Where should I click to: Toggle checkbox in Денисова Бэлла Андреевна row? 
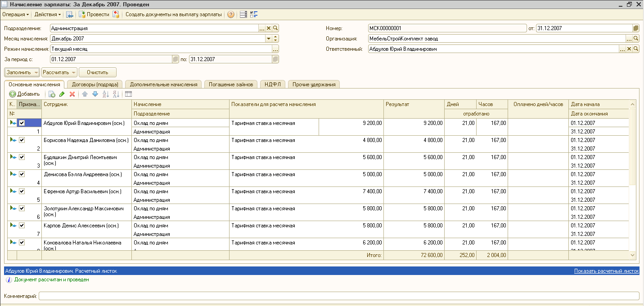[x=22, y=174]
